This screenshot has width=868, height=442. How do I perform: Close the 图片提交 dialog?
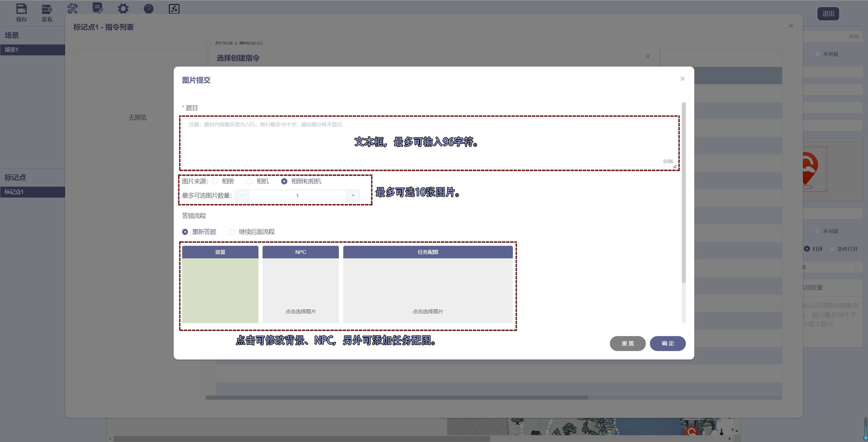(x=682, y=78)
